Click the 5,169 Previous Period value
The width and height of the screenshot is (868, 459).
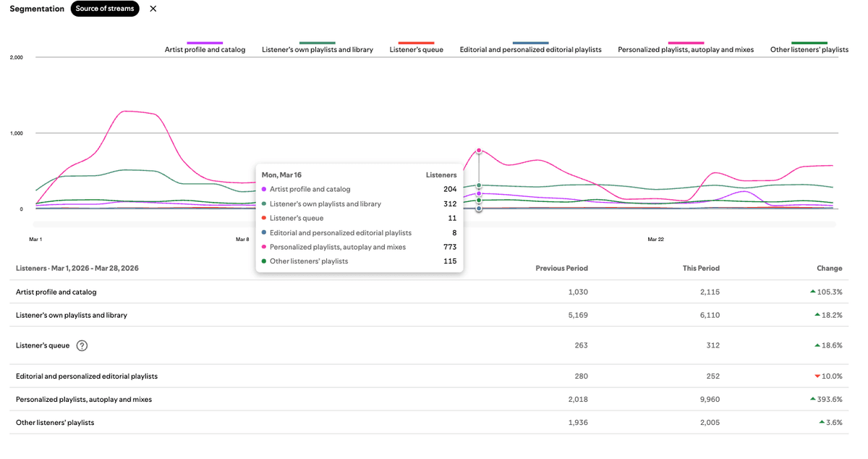(577, 315)
